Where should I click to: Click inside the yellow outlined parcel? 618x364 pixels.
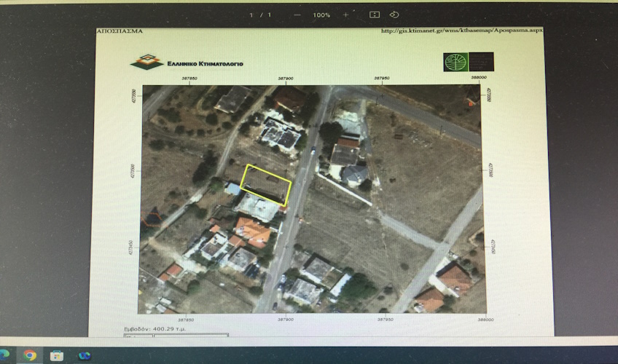(x=266, y=183)
